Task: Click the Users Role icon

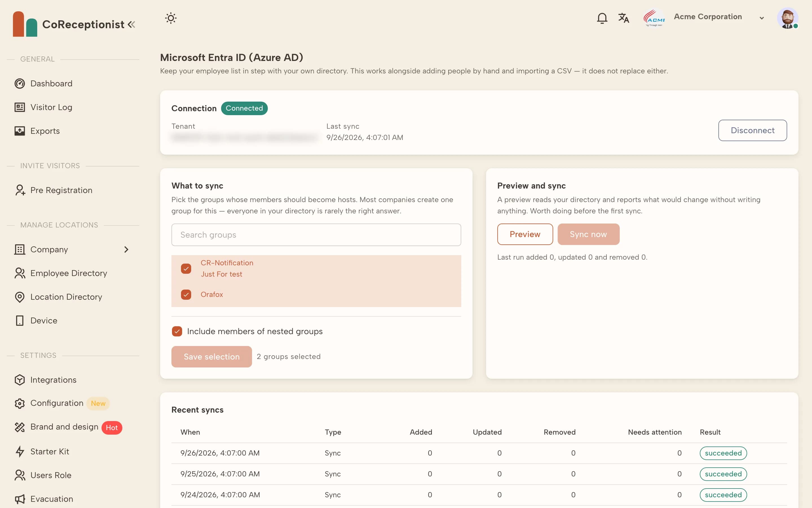Action: point(20,475)
